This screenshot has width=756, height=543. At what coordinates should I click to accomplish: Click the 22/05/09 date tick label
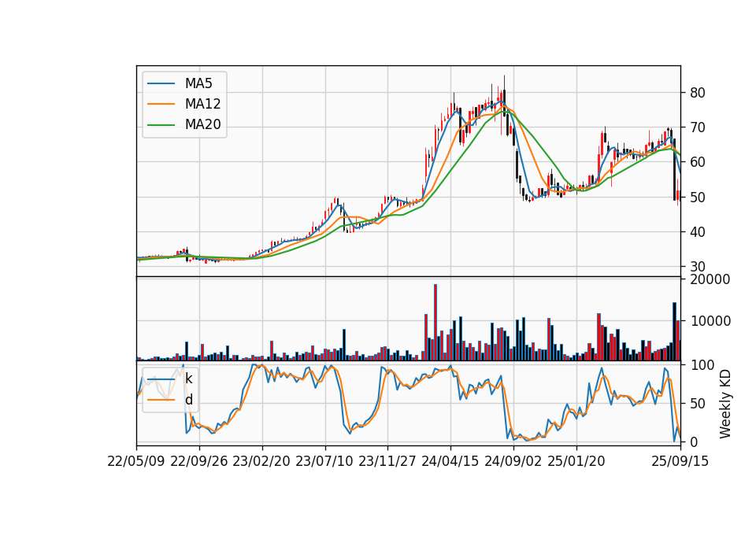click(x=136, y=461)
